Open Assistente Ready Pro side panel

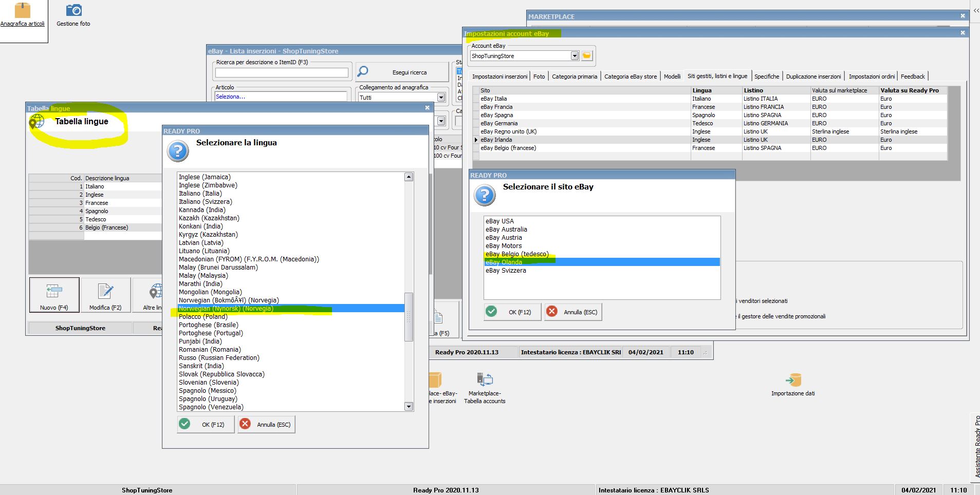point(975,447)
